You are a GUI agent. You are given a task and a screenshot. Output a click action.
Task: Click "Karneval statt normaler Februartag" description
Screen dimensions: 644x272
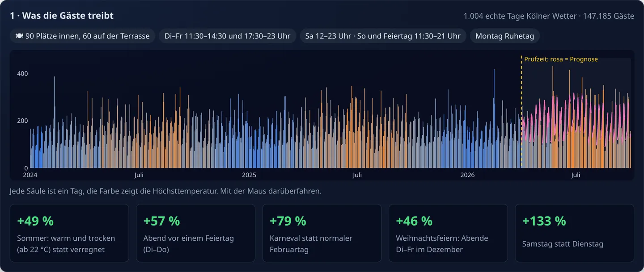pyautogui.click(x=311, y=244)
